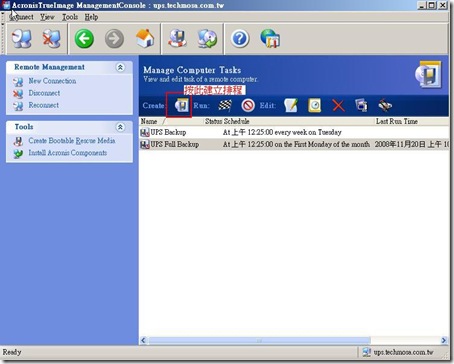Open Help with the blue question mark icon
The width and height of the screenshot is (454, 364).
coord(240,39)
